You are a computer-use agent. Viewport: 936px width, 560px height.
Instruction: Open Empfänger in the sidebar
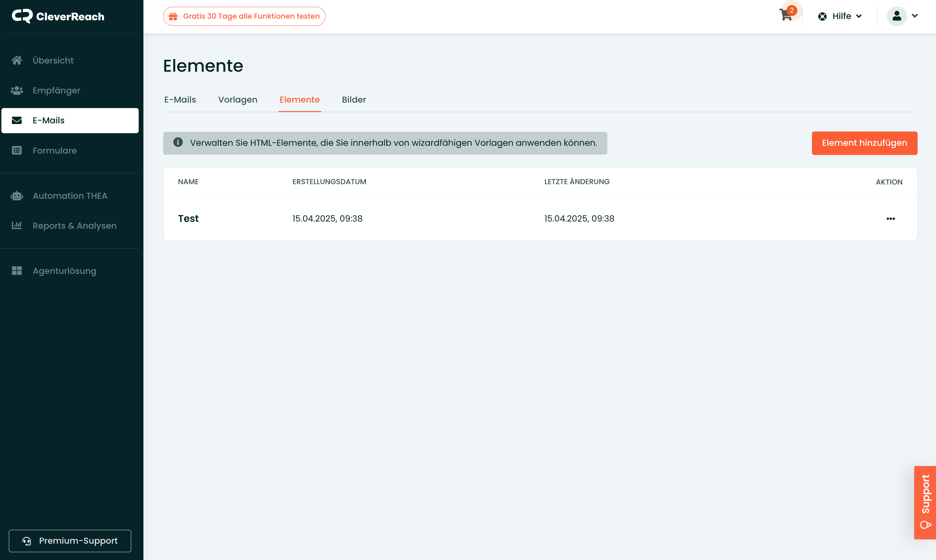(70, 91)
